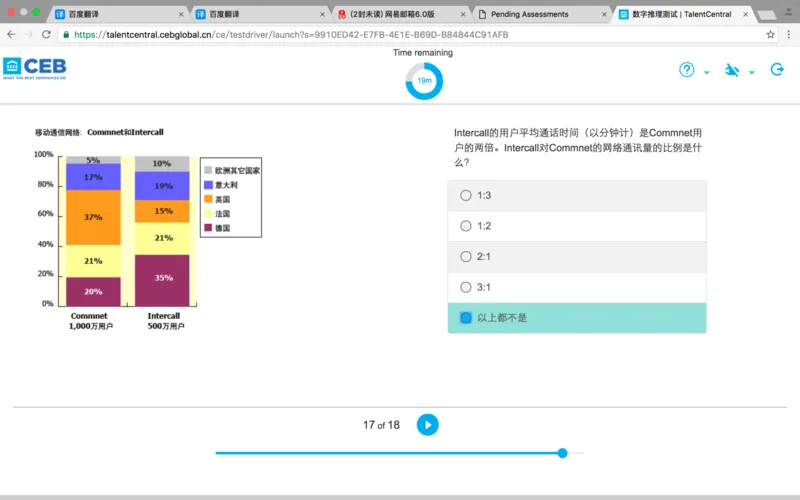Click Commnet 37% orange bar segment
The image size is (800, 500).
[x=93, y=217]
